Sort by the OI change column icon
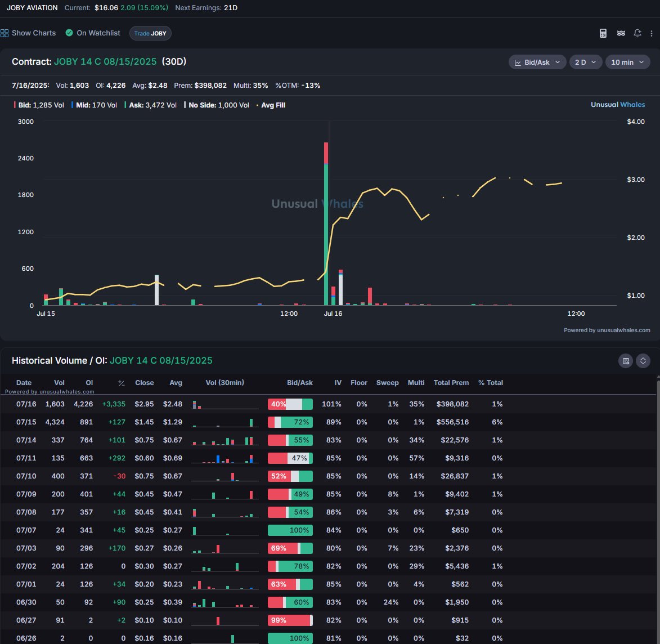The width and height of the screenshot is (660, 644). [121, 383]
